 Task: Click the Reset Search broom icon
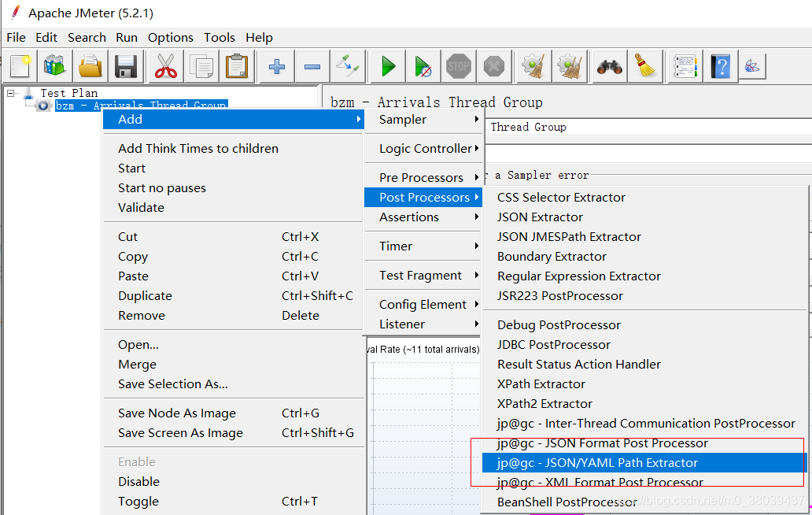tap(645, 66)
